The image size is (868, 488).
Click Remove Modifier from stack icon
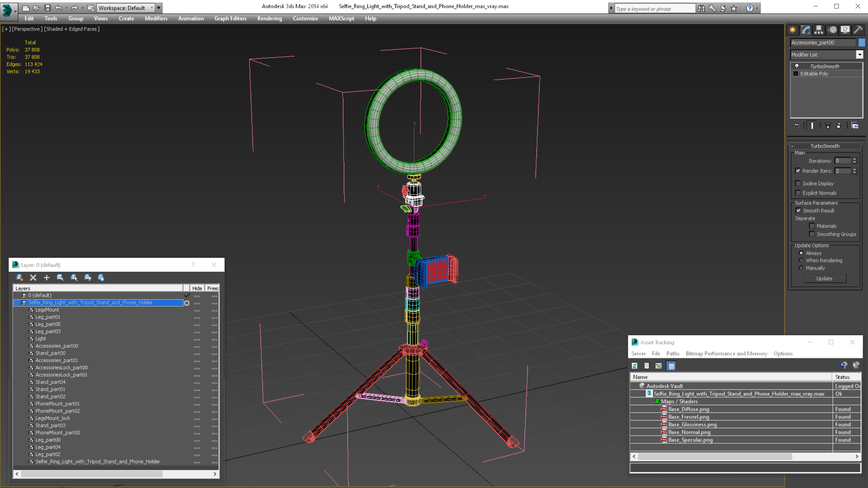pyautogui.click(x=839, y=126)
